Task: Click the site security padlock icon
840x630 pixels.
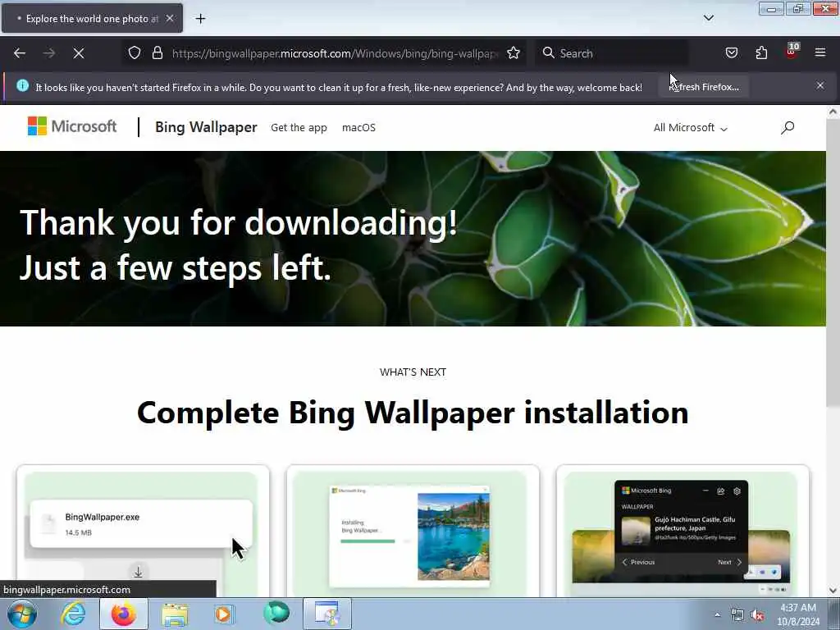Action: click(x=157, y=53)
